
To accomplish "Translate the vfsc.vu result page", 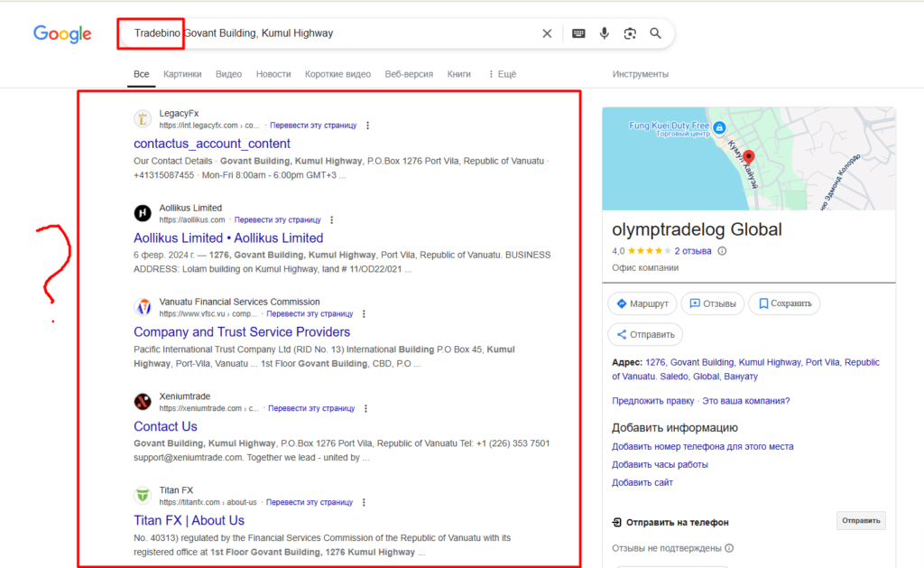I will (310, 313).
